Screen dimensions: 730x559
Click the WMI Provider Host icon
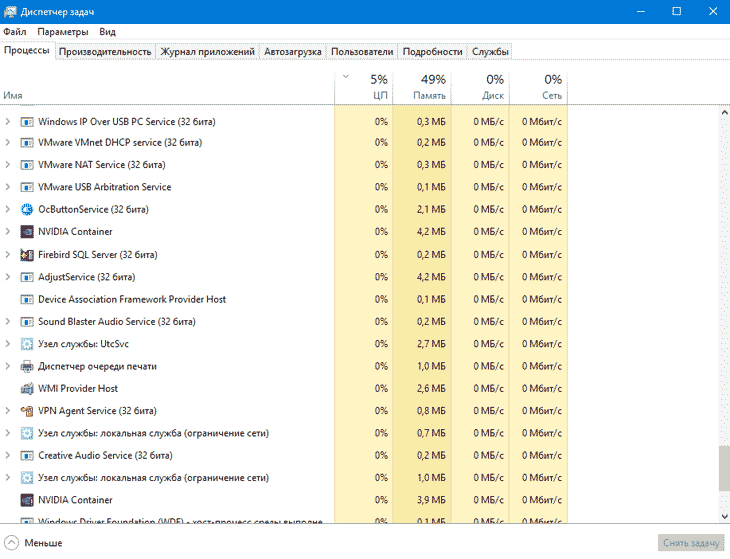click(x=27, y=389)
